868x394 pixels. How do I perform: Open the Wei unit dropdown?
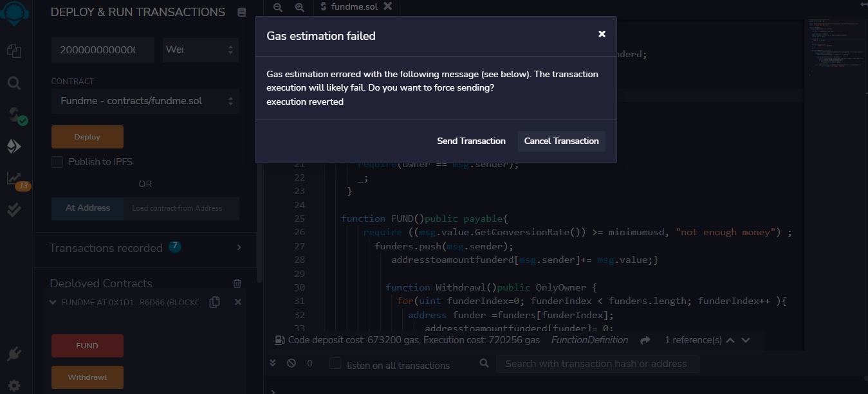(x=200, y=50)
